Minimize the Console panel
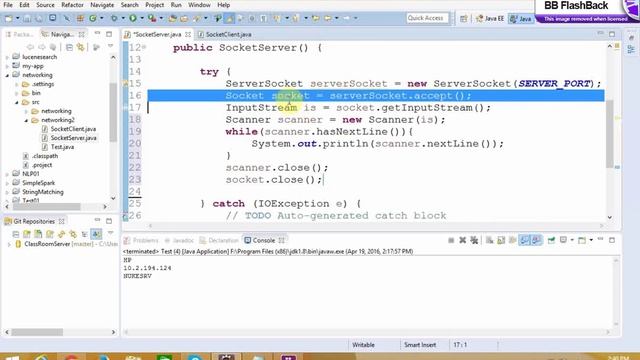The image size is (640, 360). click(600, 240)
